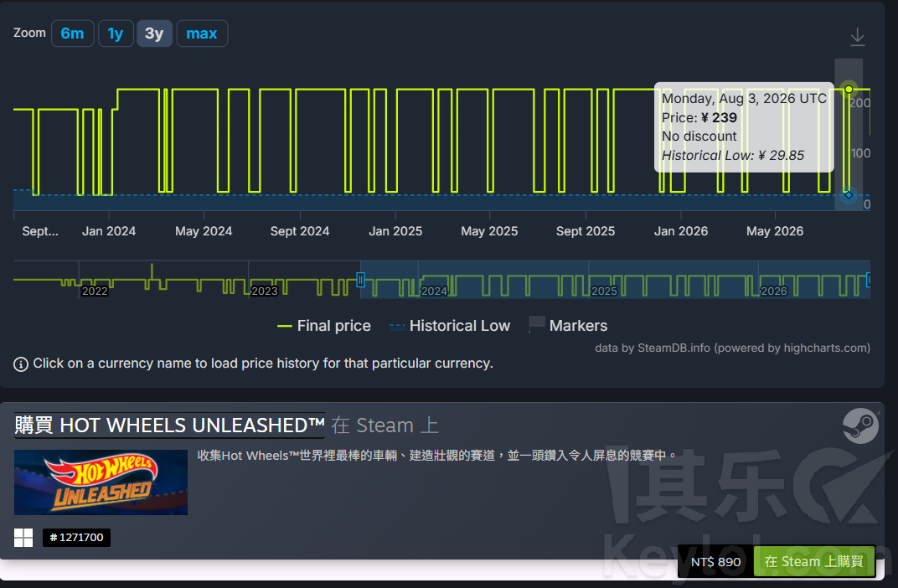Viewport: 898px width, 588px height.
Task: Click the app ID #1271700 badge
Action: (x=77, y=537)
